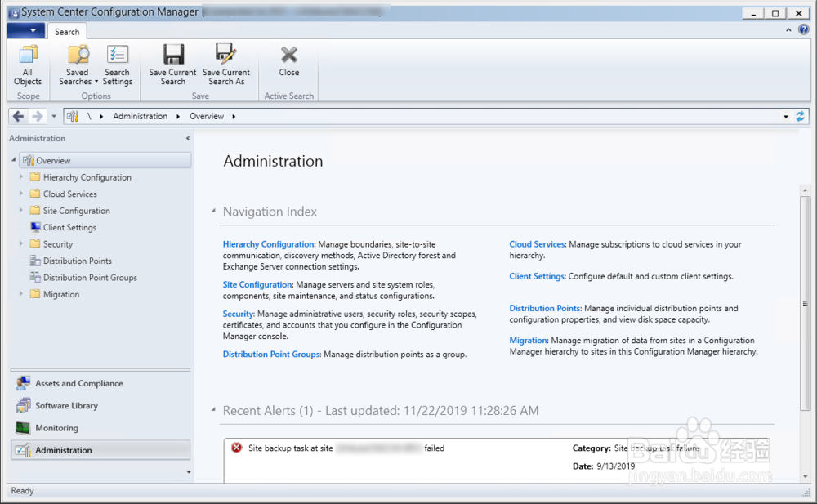Expand the Security tree node
This screenshot has width=817, height=504.
tap(21, 244)
